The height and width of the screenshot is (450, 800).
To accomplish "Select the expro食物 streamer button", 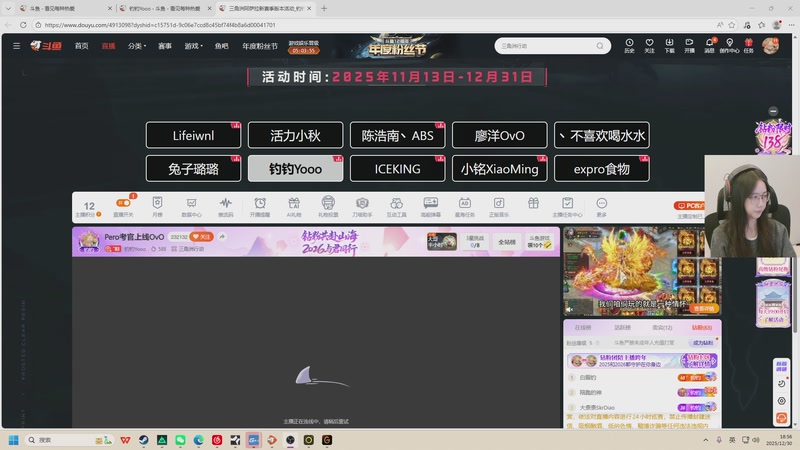I will pos(602,168).
